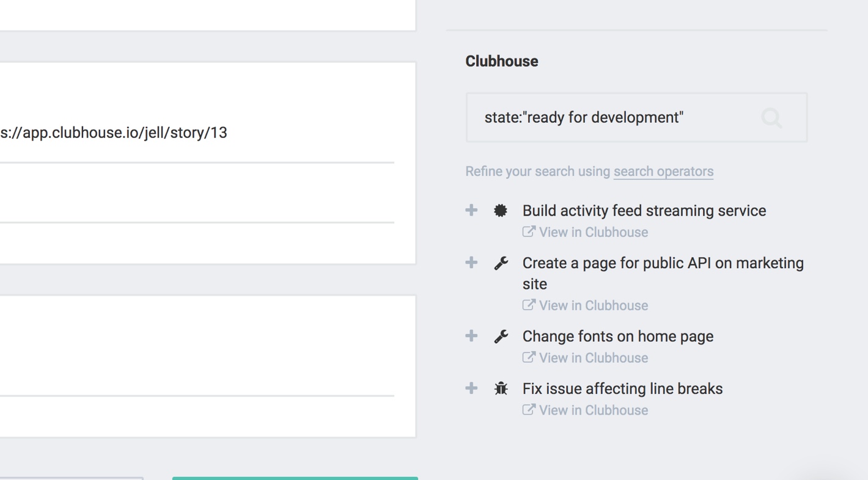Screen dimensions: 868x480
Task: Click the wrench icon beside Change fonts story
Action: pyautogui.click(x=501, y=336)
